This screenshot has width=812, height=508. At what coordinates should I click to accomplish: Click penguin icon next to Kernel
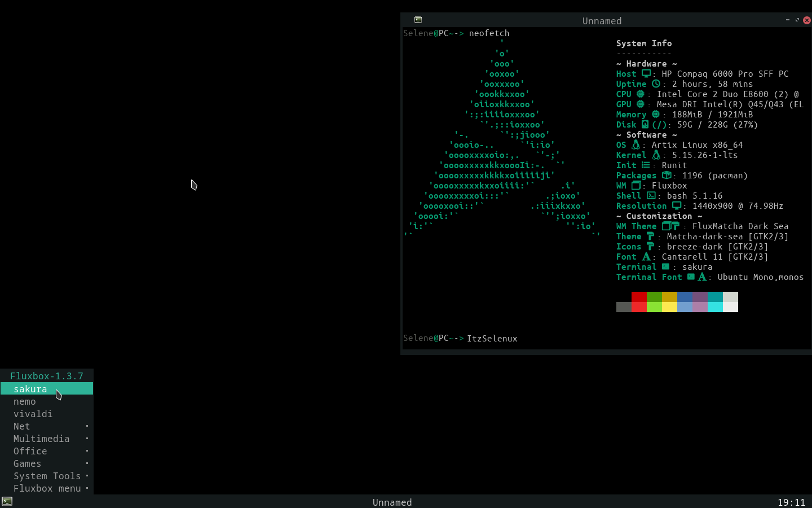(656, 155)
